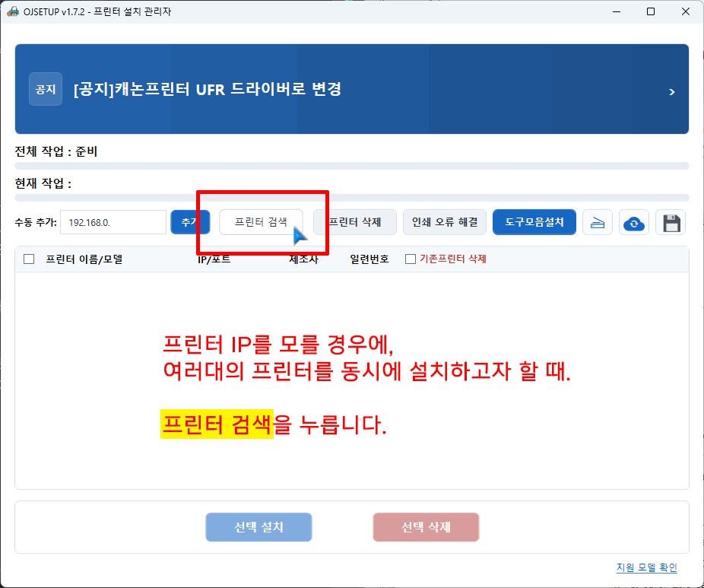Open 인쇄 오류 해결 troubleshooting

tap(445, 222)
